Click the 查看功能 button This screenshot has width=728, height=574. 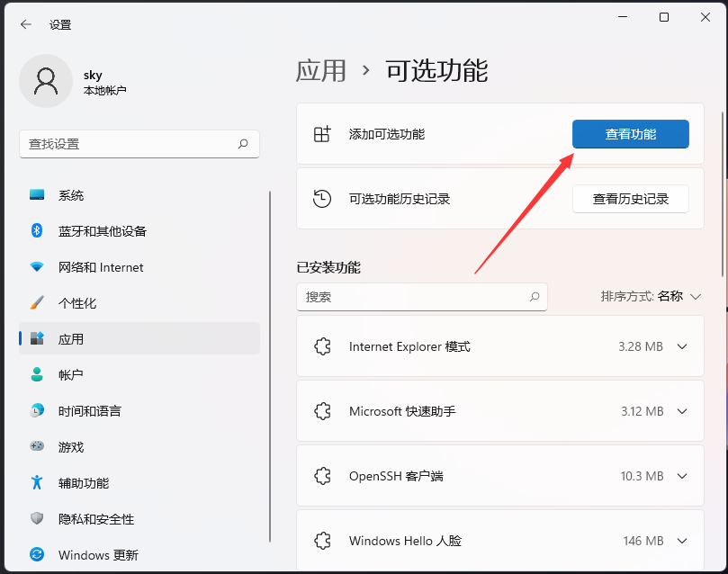630,133
